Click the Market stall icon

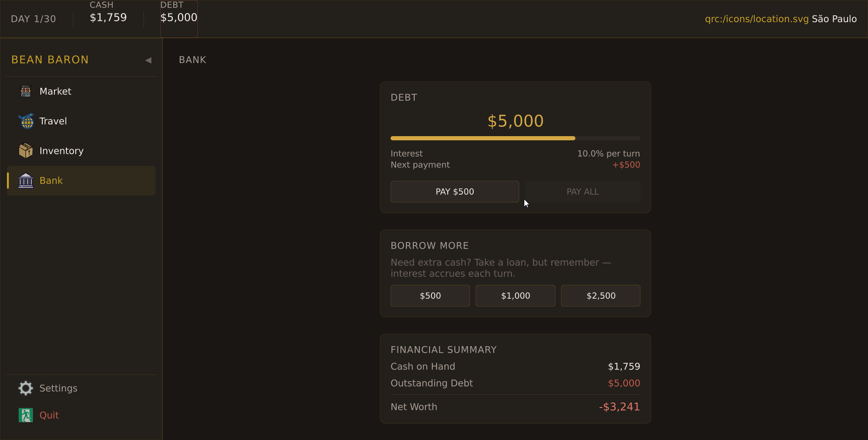(x=26, y=92)
